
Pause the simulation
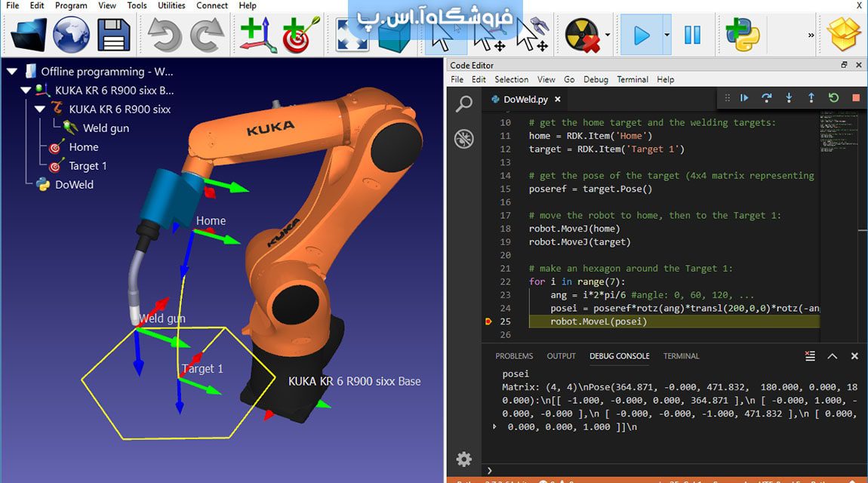coord(692,35)
